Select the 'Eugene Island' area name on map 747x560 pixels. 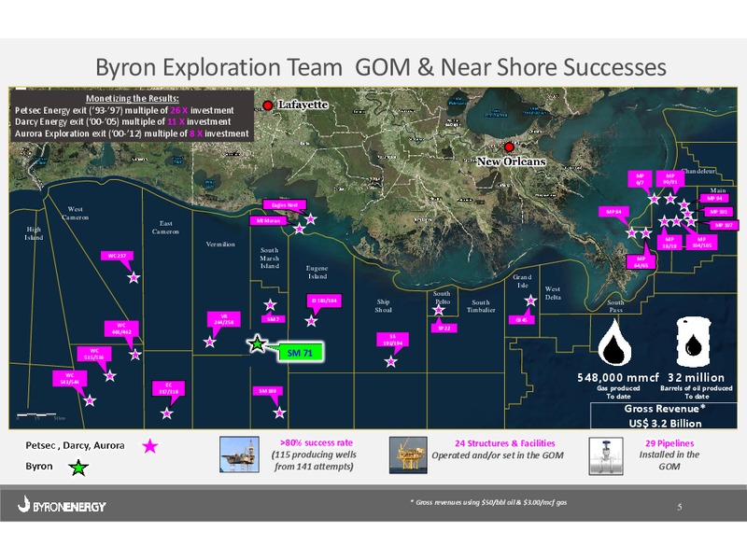317,272
